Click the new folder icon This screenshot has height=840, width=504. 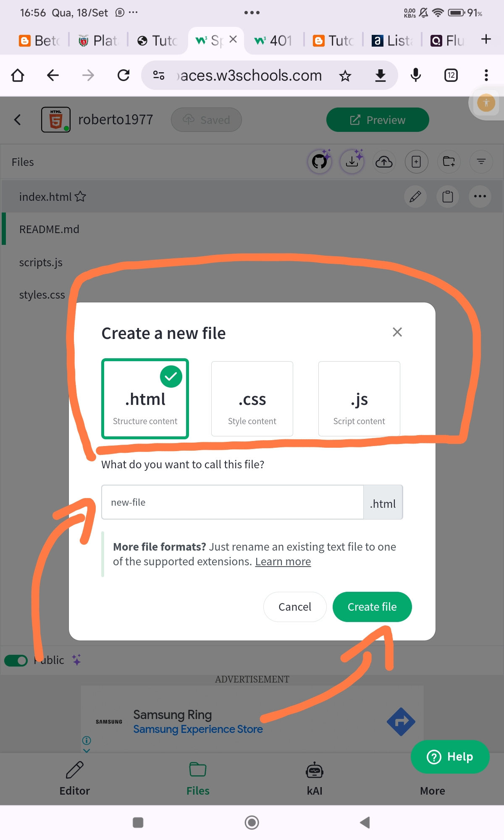click(449, 162)
